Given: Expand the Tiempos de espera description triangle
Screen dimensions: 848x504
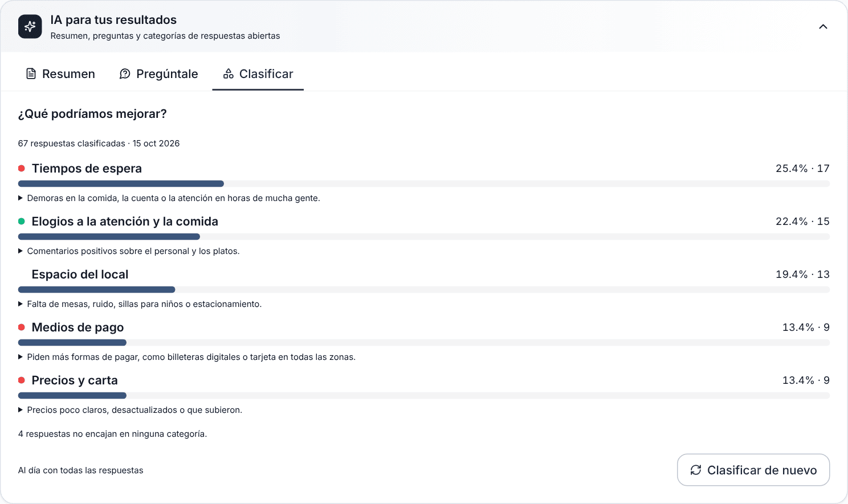Looking at the screenshot, I should click(x=21, y=198).
